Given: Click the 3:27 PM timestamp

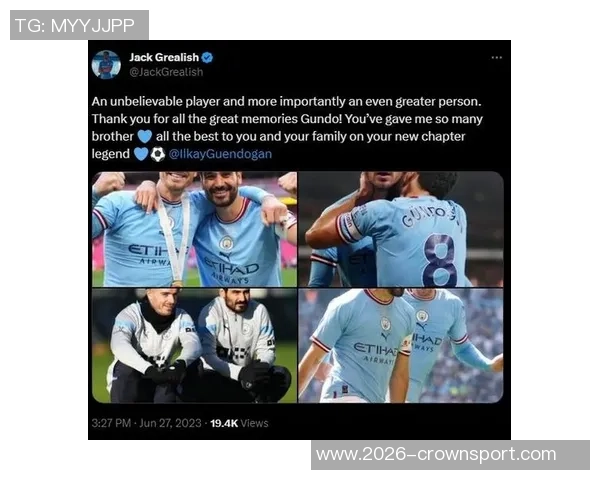Looking at the screenshot, I should [x=111, y=423].
